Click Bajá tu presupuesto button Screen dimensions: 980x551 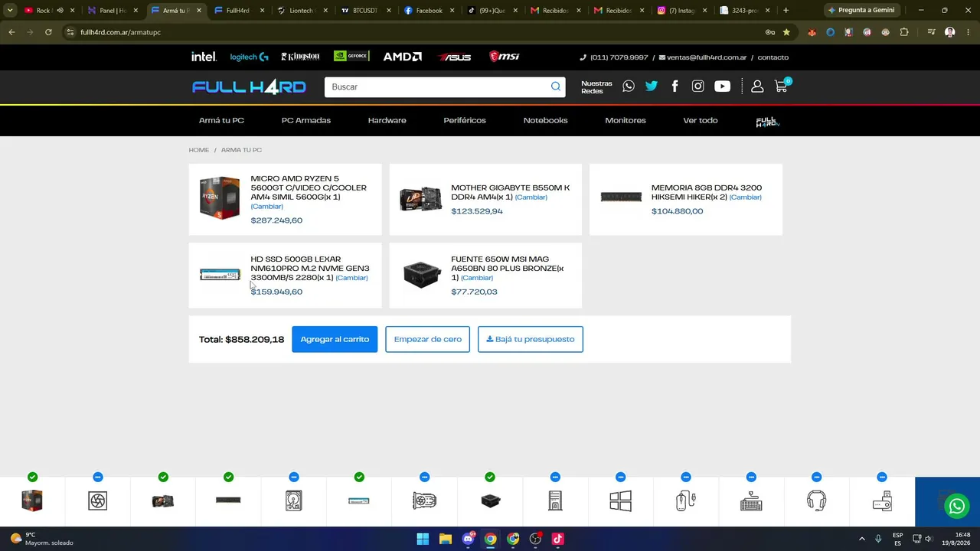[531, 339]
